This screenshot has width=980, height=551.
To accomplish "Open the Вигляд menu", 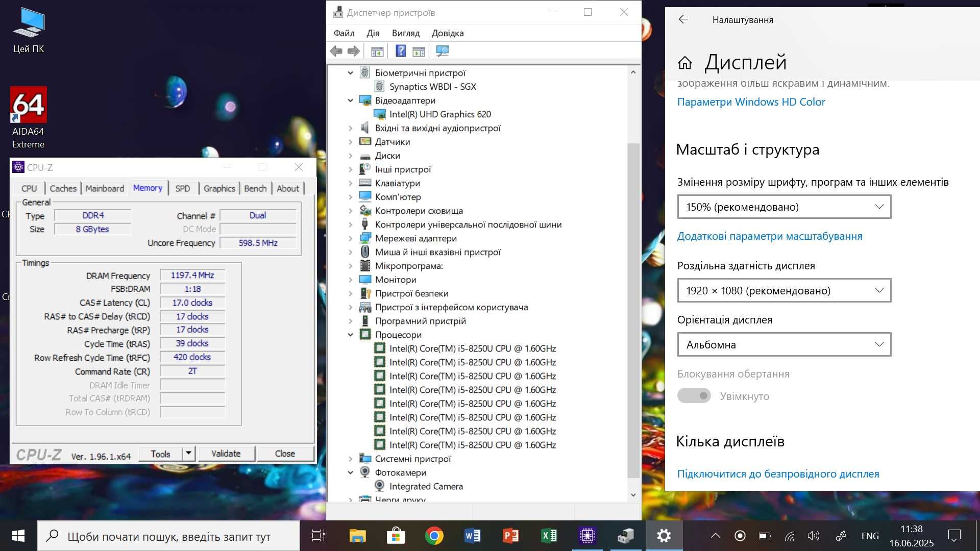I will pos(406,33).
